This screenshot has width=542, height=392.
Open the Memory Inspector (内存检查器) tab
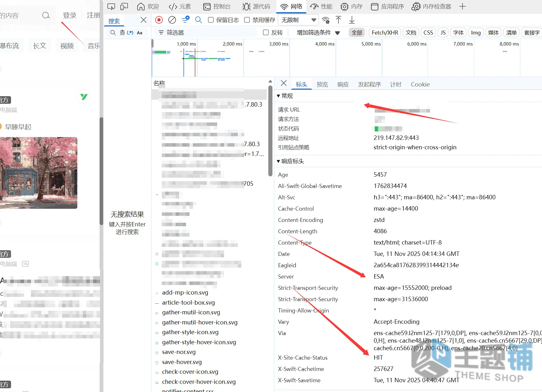coord(431,7)
